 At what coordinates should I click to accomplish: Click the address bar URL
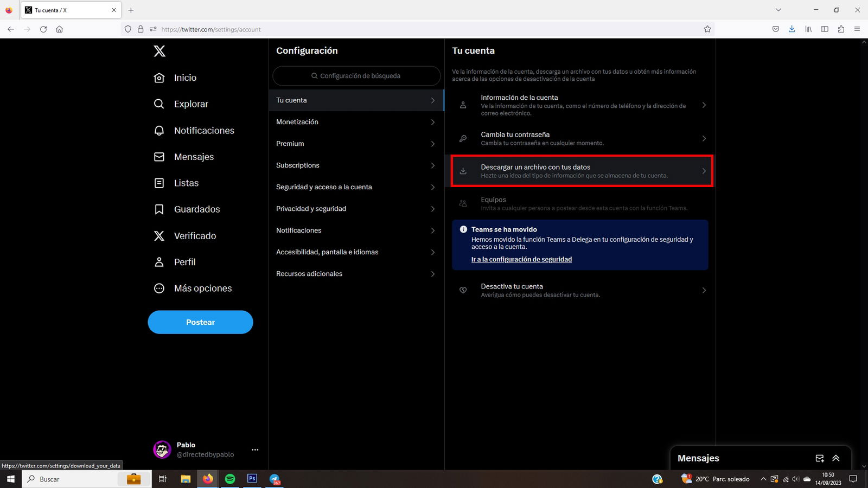point(210,29)
